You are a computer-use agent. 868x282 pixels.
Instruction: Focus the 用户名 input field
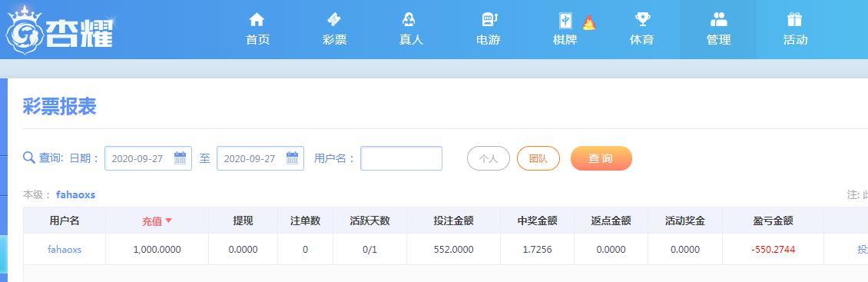point(401,158)
